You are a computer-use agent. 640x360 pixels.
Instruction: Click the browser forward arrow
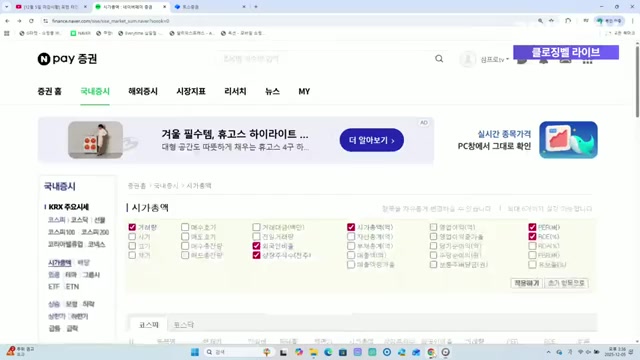tap(19, 21)
